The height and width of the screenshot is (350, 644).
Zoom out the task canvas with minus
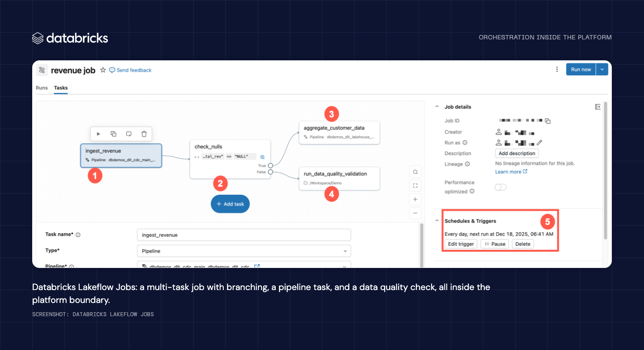(x=415, y=213)
